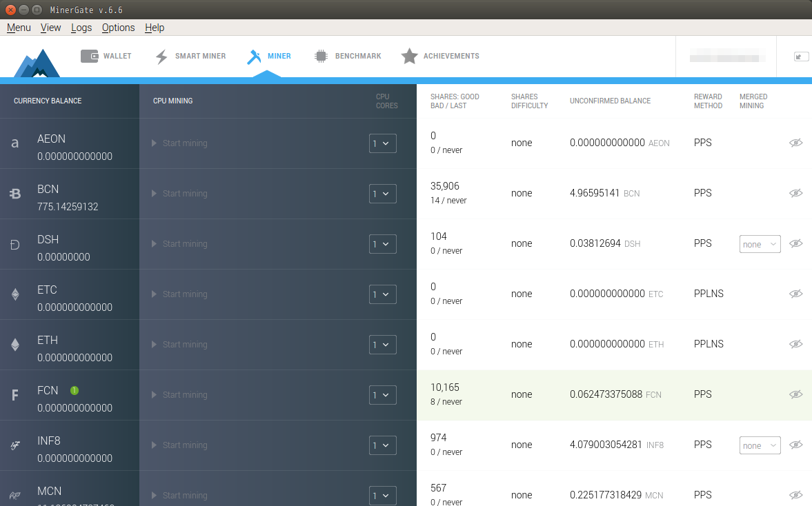812x506 pixels.
Task: Open the Logs menu
Action: coord(81,28)
